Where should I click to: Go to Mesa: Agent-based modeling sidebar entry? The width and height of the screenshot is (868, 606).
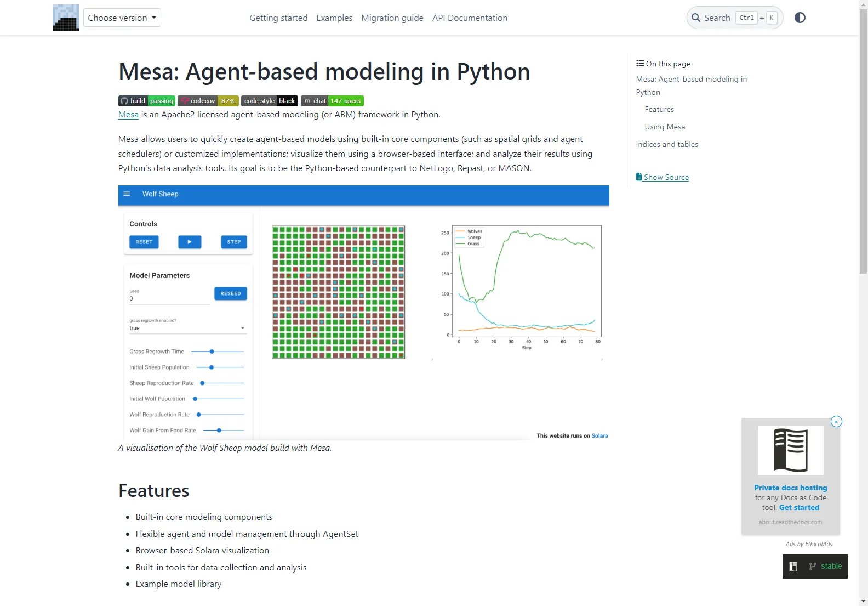[x=691, y=86]
